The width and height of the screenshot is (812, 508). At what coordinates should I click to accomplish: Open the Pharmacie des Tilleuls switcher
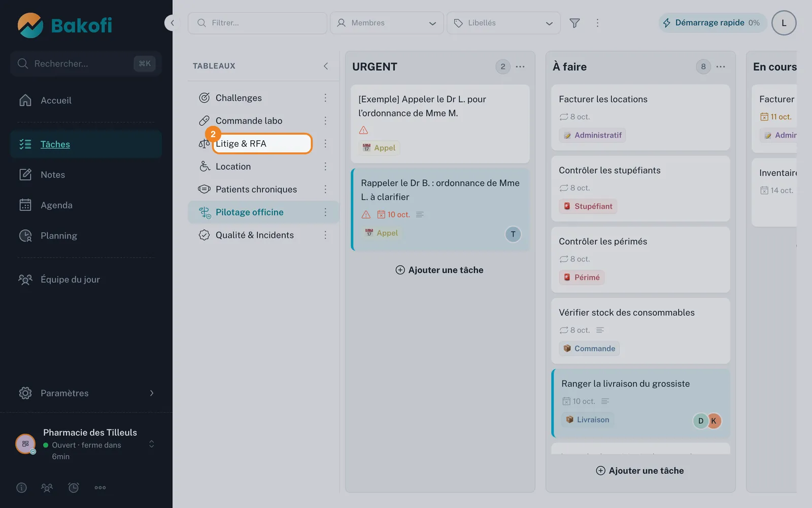pyautogui.click(x=86, y=444)
